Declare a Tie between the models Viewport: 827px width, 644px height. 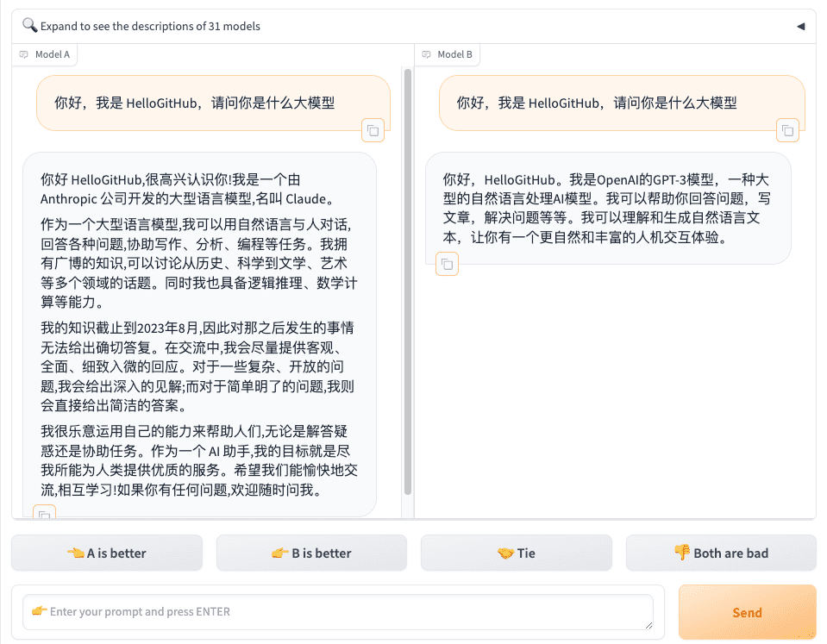pyautogui.click(x=516, y=553)
